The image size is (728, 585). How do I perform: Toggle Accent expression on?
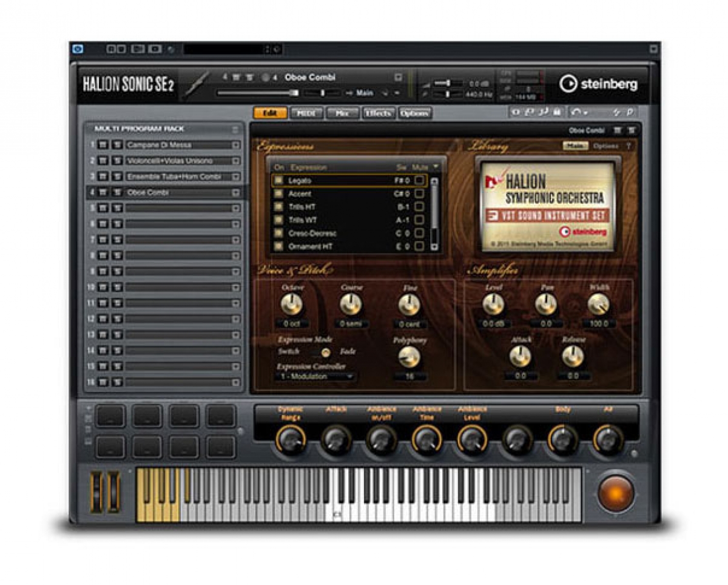(x=278, y=194)
